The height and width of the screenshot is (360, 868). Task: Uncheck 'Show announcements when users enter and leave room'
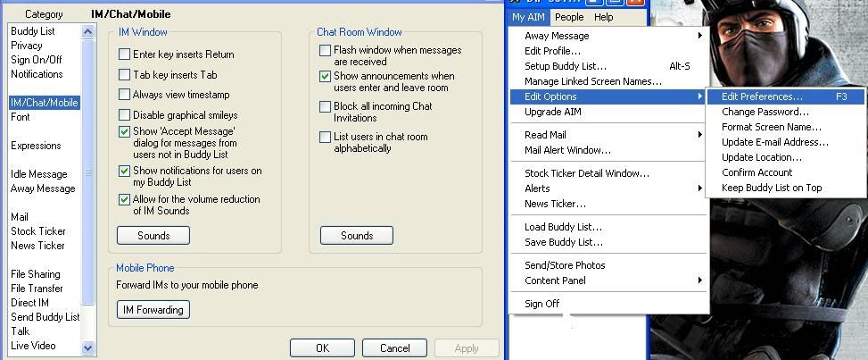326,76
